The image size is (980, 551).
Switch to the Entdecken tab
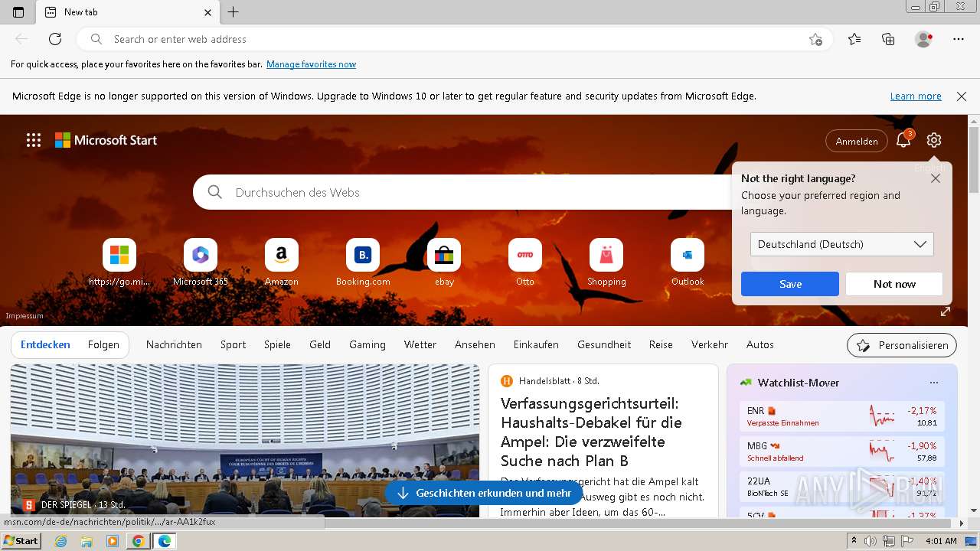point(45,344)
